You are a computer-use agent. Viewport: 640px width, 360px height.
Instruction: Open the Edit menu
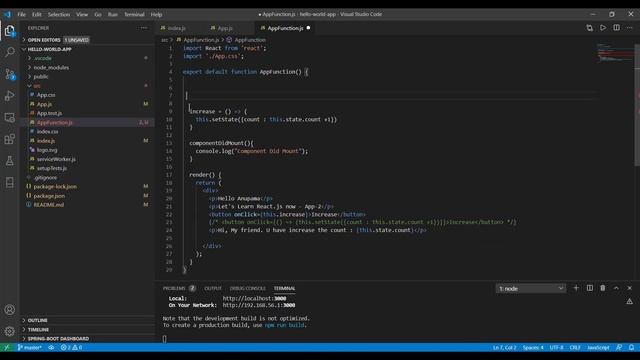(37, 14)
